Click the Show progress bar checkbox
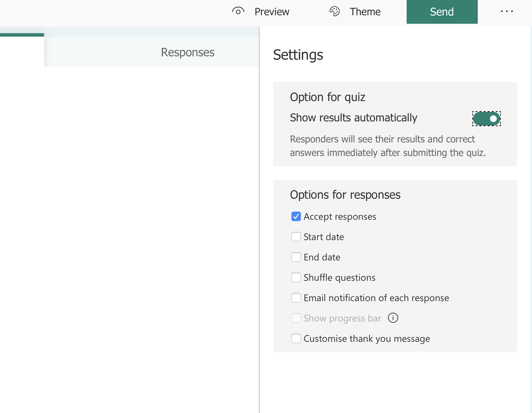532x413 pixels. pyautogui.click(x=296, y=318)
